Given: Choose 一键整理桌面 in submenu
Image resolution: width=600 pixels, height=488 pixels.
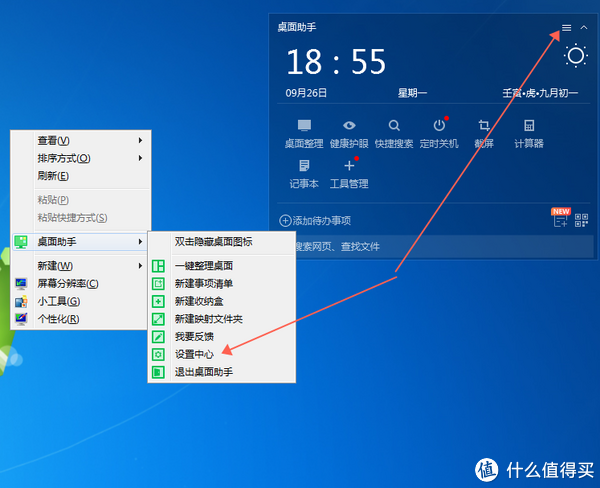Looking at the screenshot, I should pos(222,266).
